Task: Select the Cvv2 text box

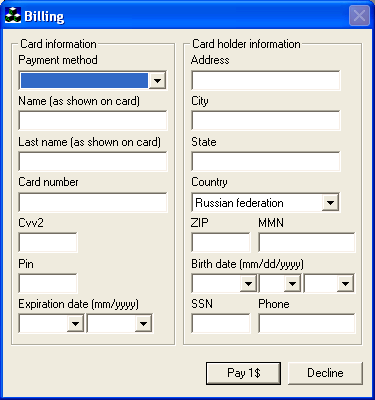Action: click(x=48, y=242)
